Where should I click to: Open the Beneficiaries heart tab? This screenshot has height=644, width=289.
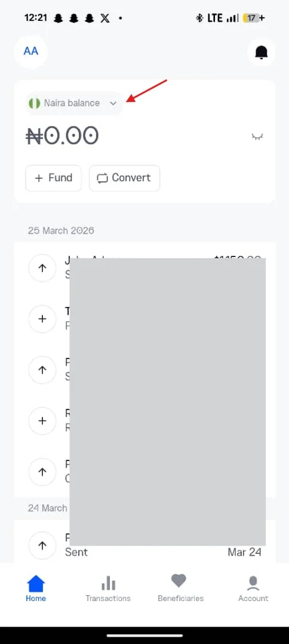tap(180, 588)
